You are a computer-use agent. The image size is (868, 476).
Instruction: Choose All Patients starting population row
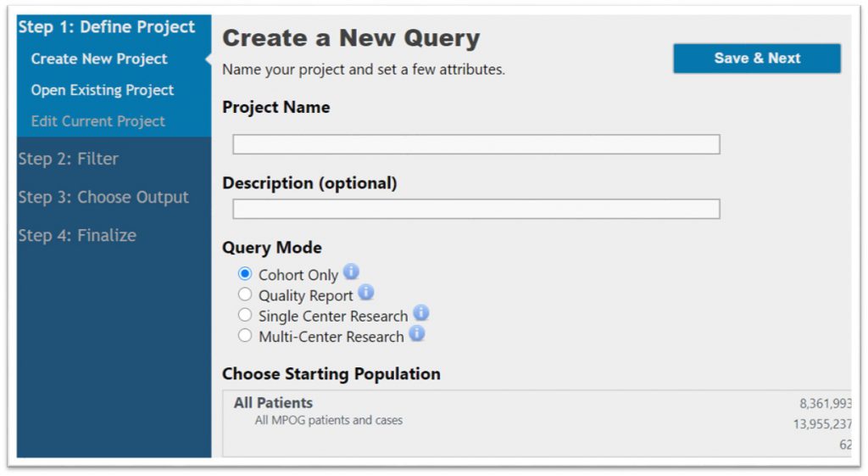537,423
